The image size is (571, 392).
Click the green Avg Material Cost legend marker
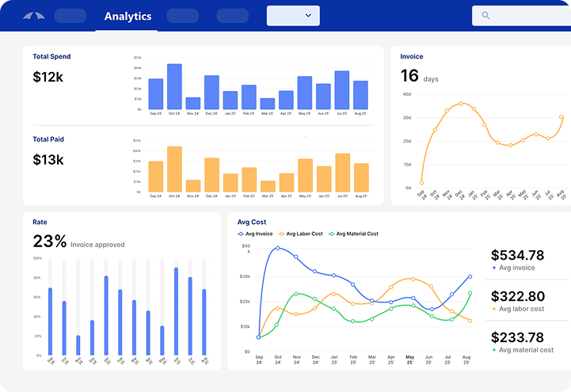[x=332, y=234]
